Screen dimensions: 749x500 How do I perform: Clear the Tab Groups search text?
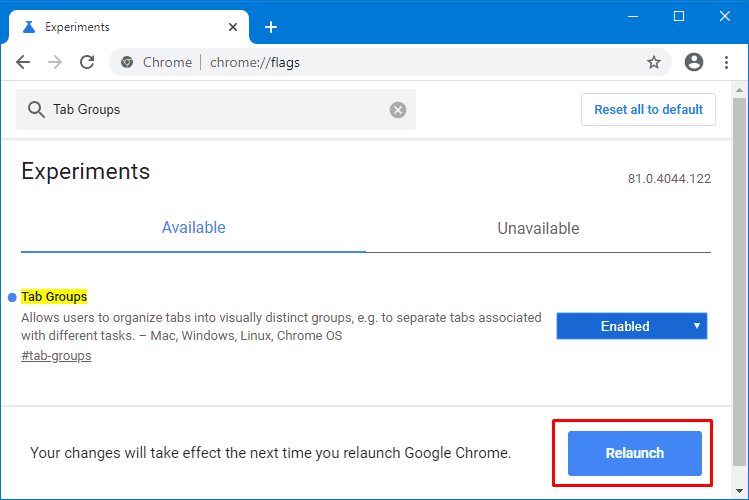397,110
